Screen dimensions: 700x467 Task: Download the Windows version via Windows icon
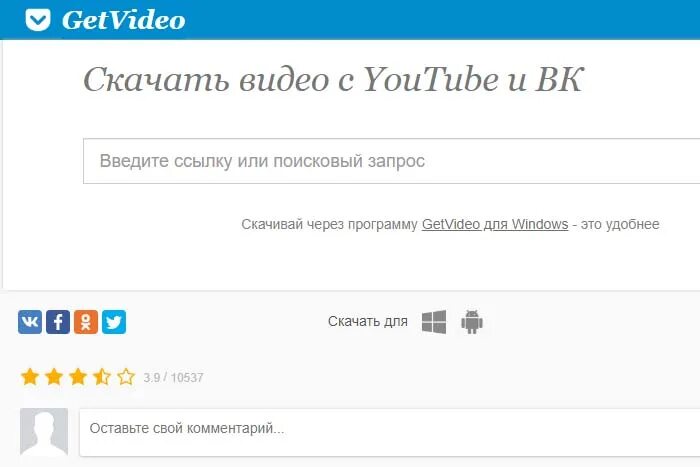[434, 322]
